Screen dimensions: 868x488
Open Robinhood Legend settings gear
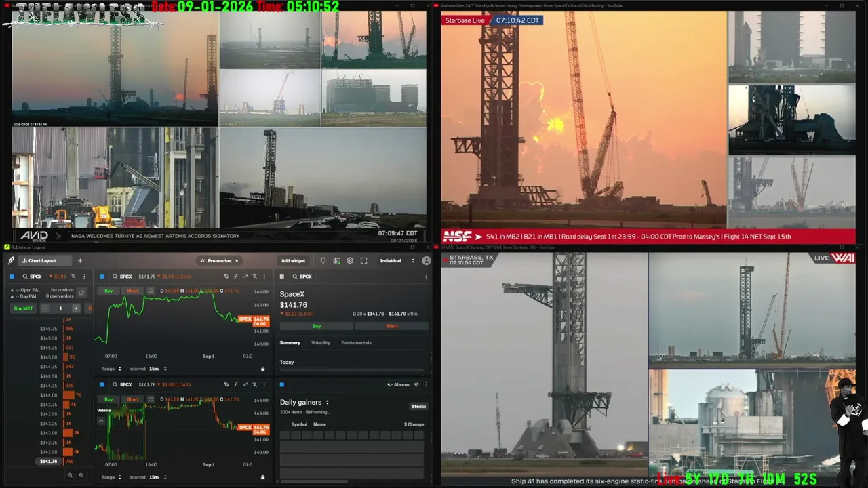click(350, 260)
